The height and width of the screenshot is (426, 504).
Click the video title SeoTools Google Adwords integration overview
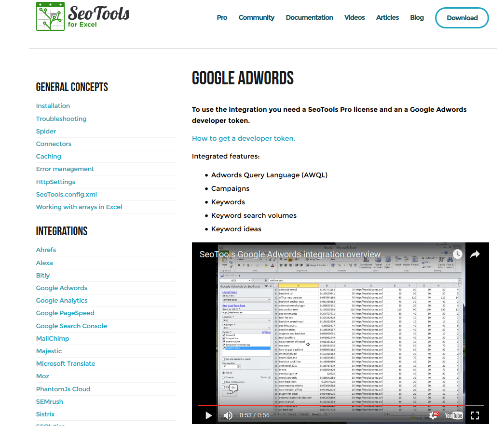point(290,254)
